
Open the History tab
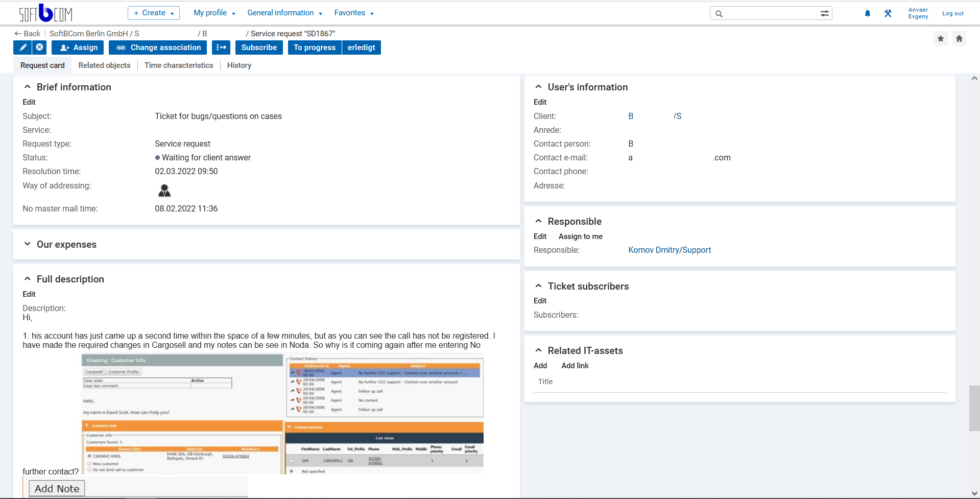(238, 65)
